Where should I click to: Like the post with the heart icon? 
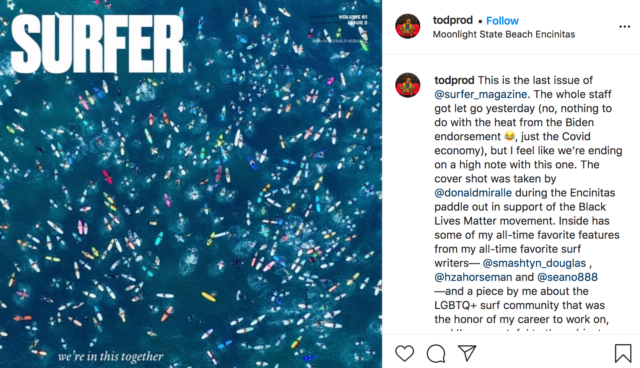(x=404, y=353)
